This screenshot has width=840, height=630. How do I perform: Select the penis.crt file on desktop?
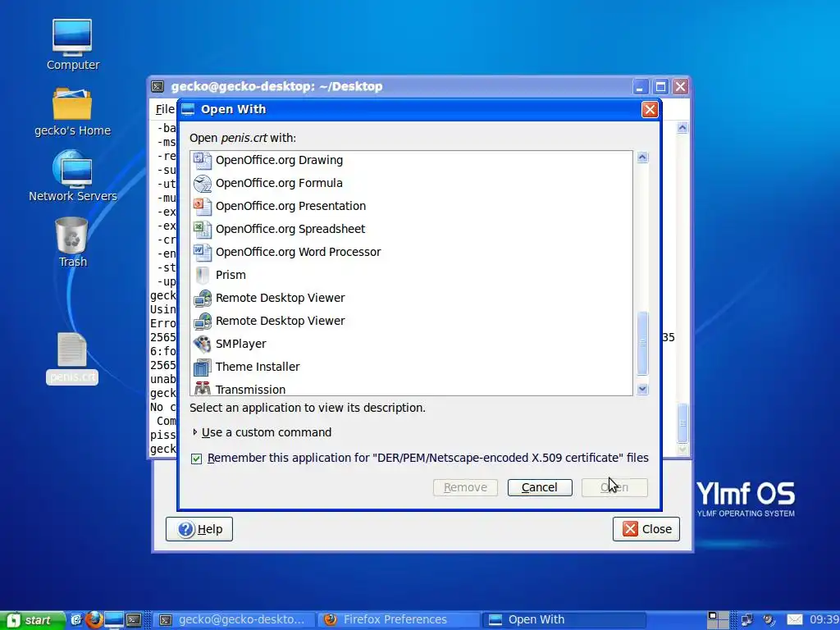[x=72, y=358]
